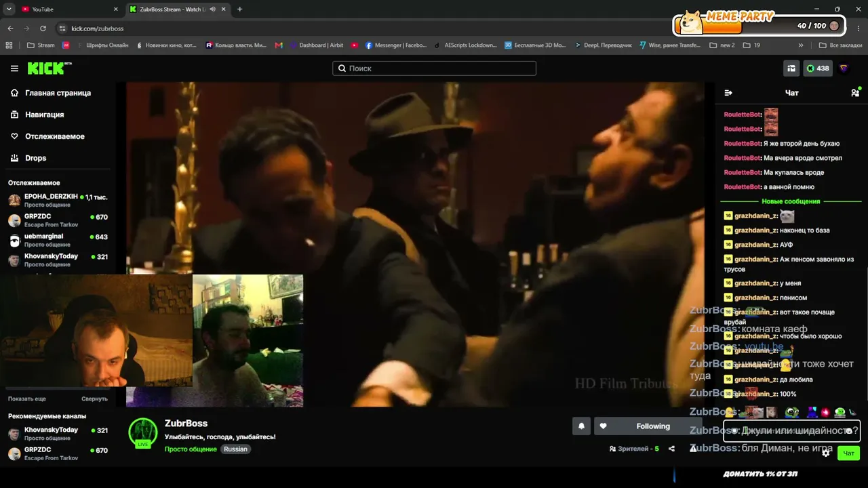The image size is (868, 488).
Task: Collapse the chat panel with arrow icon
Action: [729, 93]
